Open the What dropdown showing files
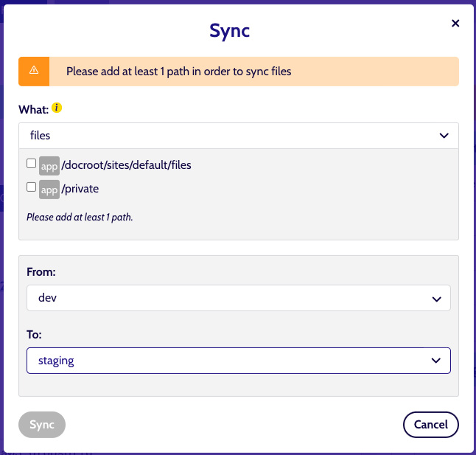Screen dimensions: 476x455 tap(239, 136)
